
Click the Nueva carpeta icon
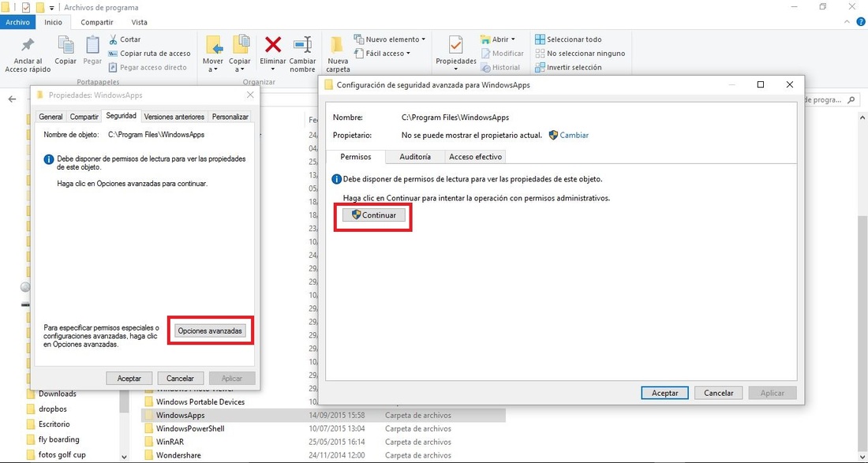coord(338,46)
